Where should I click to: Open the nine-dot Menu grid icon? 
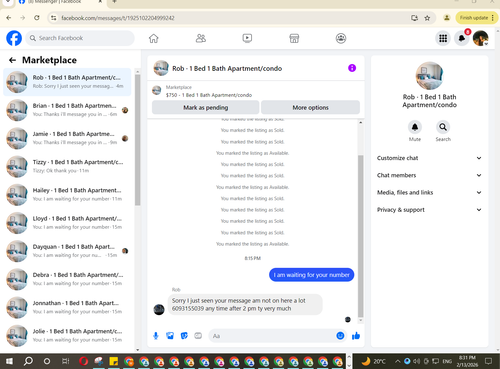pyautogui.click(x=443, y=38)
